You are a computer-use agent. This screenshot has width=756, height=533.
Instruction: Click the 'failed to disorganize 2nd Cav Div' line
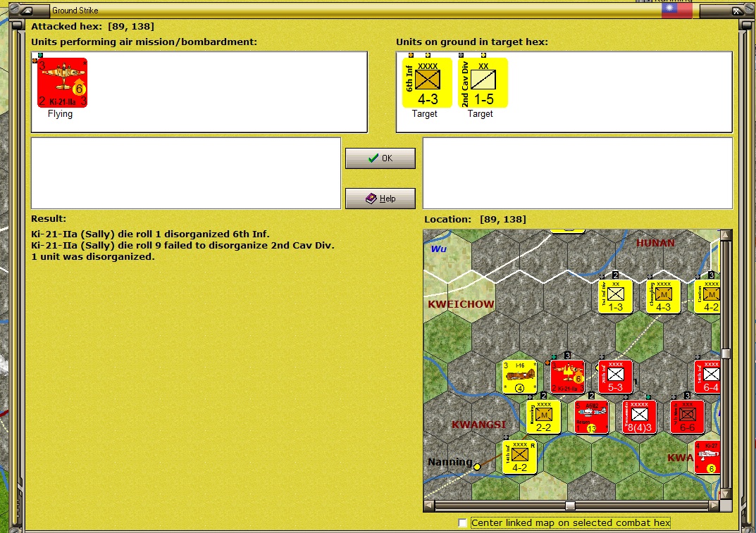click(x=182, y=245)
